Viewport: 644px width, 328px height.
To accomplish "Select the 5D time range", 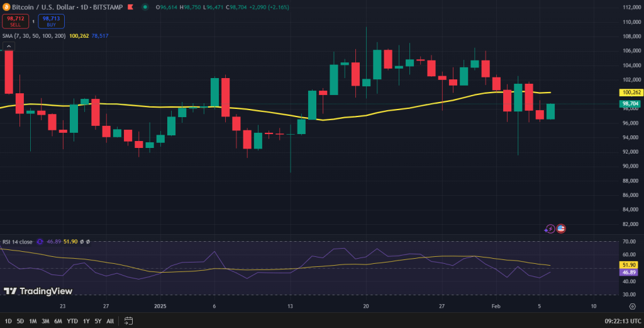I will click(x=20, y=321).
